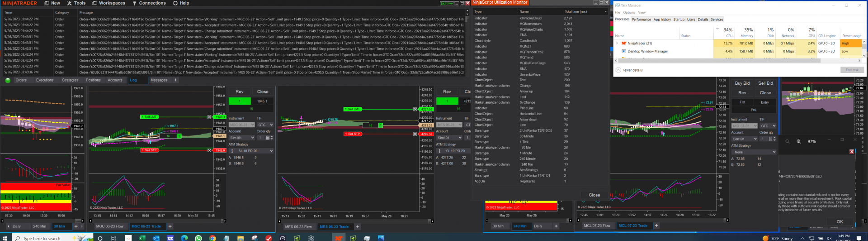Cancel the MES Sell LMT order X
Viewport: 868px width, 241px height.
[415, 109]
